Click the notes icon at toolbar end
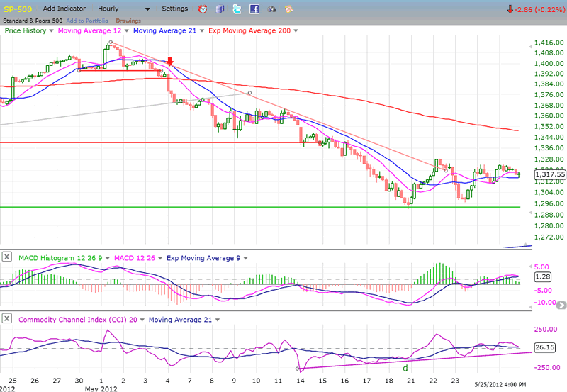 point(288,9)
